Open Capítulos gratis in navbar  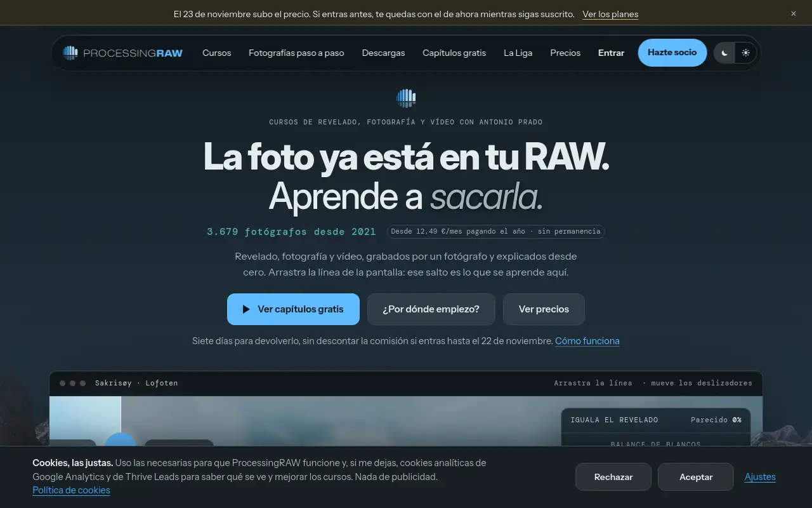tap(454, 53)
